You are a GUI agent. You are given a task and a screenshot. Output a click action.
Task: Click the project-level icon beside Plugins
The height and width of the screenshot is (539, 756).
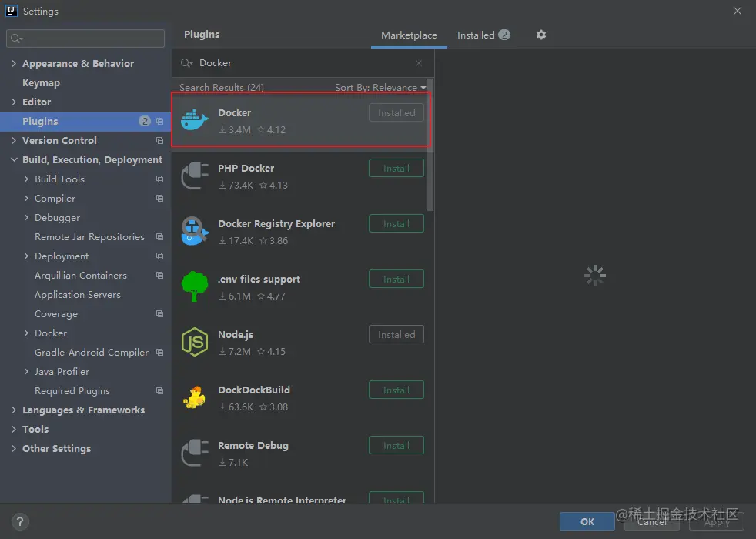click(x=159, y=122)
